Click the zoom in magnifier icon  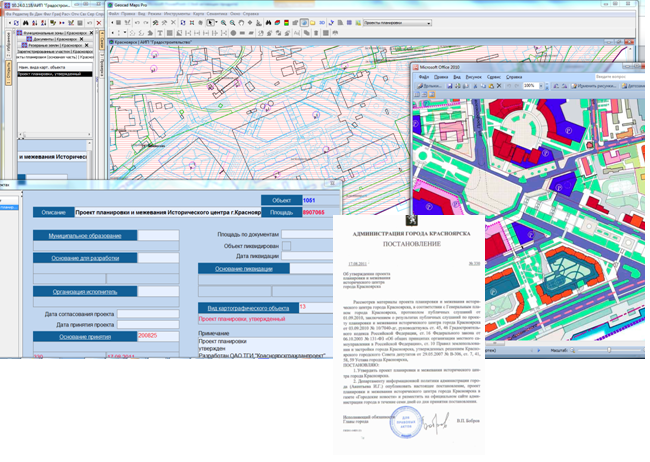(x=223, y=22)
